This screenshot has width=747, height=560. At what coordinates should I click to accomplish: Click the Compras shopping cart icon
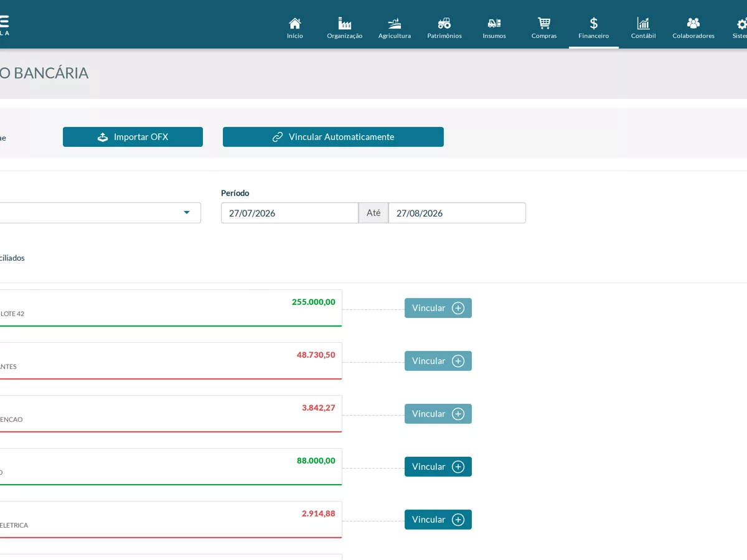click(544, 24)
